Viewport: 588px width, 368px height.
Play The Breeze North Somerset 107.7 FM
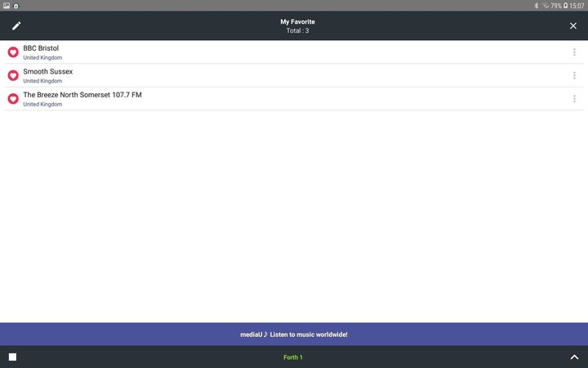tap(294, 99)
